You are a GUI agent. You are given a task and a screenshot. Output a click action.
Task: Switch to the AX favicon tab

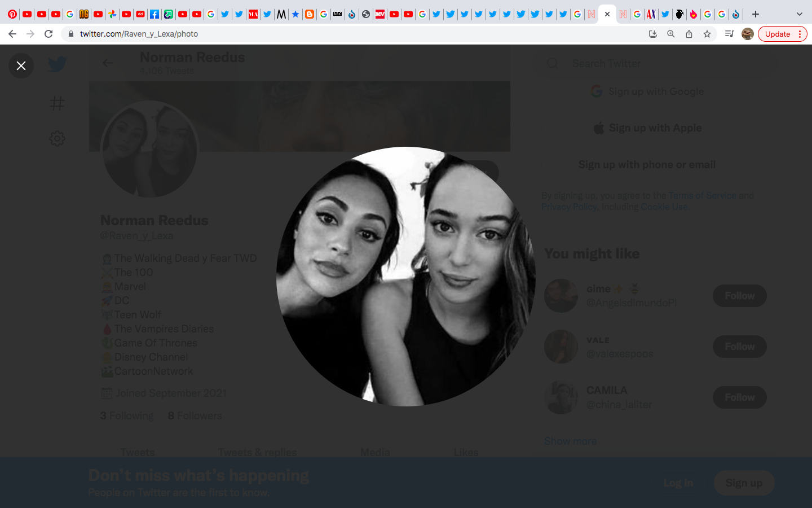(651, 14)
